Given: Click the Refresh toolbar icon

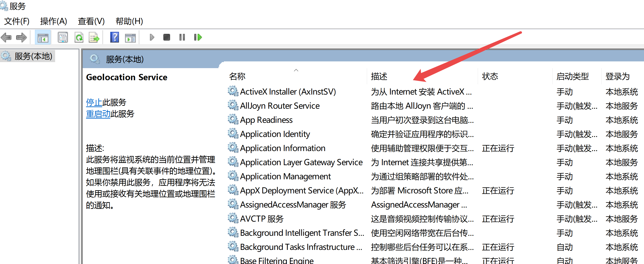Looking at the screenshot, I should (79, 37).
